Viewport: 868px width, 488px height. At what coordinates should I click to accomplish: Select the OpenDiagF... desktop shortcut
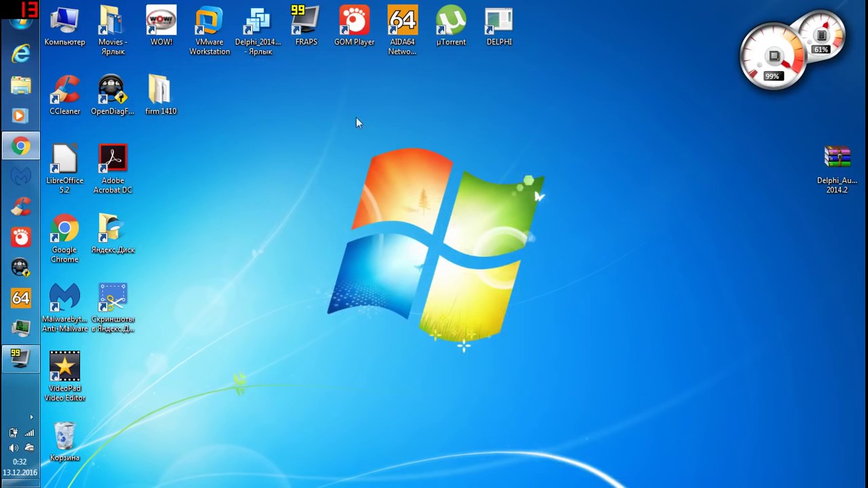[113, 95]
